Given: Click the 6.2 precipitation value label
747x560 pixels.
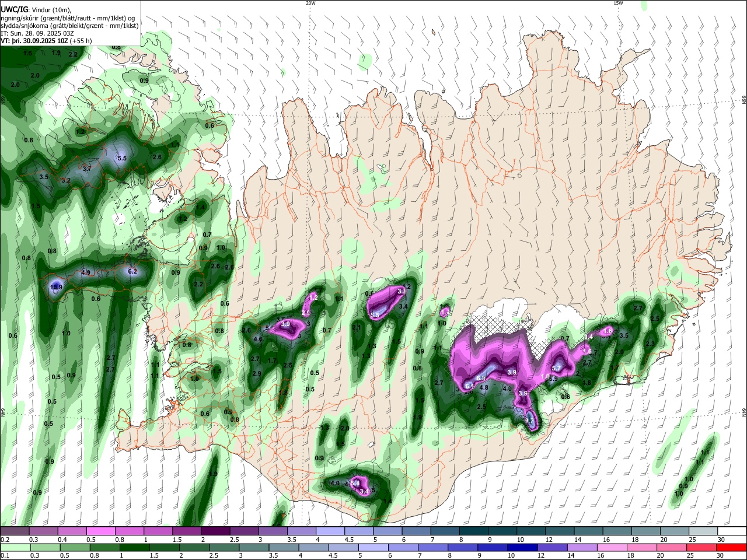Looking at the screenshot, I should click(132, 271).
